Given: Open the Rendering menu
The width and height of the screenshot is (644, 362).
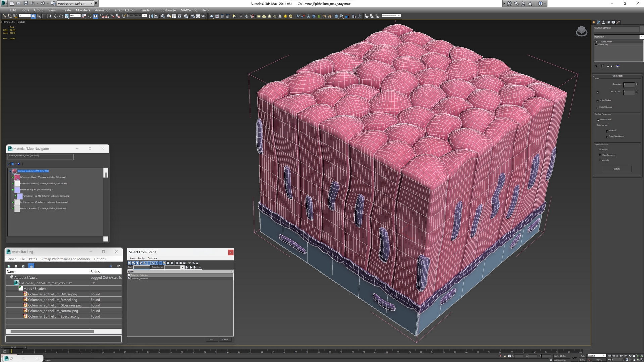Looking at the screenshot, I should coord(148,10).
